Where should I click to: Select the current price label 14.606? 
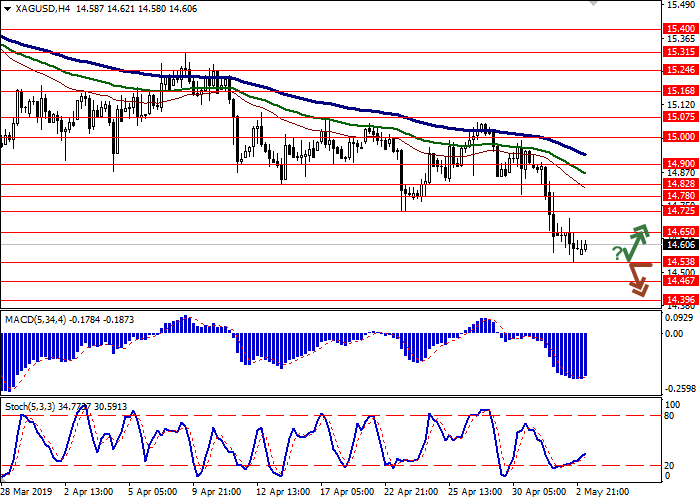point(679,245)
